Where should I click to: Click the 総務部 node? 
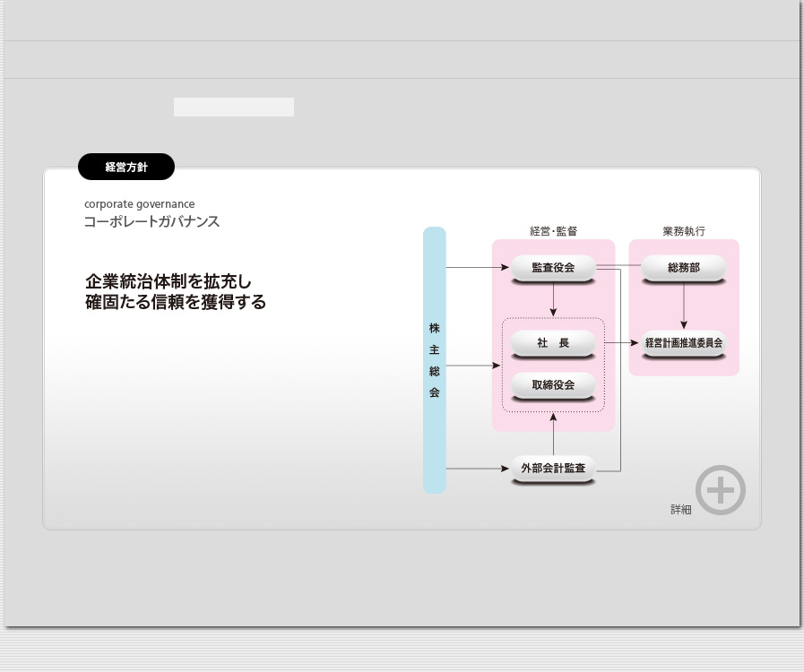684,268
